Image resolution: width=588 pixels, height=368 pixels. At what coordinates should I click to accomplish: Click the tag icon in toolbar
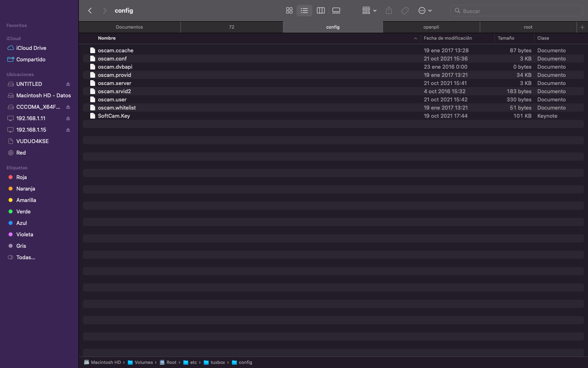point(405,11)
